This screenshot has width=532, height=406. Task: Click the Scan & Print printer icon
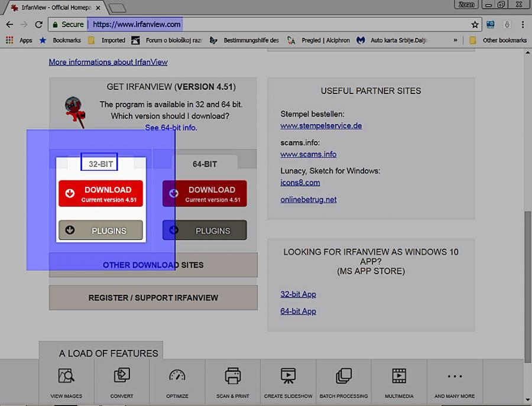coord(233,375)
